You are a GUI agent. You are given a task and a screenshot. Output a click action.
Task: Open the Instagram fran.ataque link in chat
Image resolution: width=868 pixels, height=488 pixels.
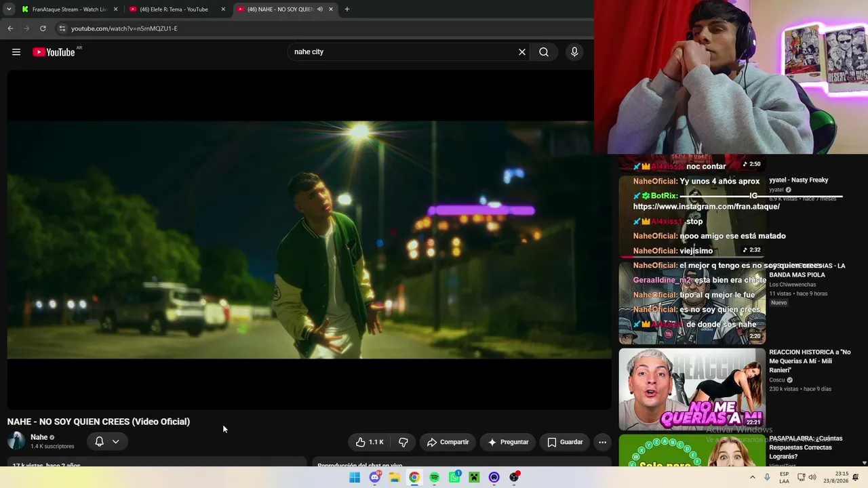[x=706, y=207]
